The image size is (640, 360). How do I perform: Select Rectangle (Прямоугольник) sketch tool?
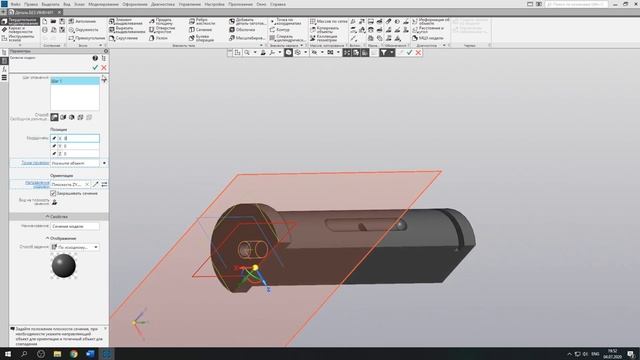pyautogui.click(x=87, y=38)
